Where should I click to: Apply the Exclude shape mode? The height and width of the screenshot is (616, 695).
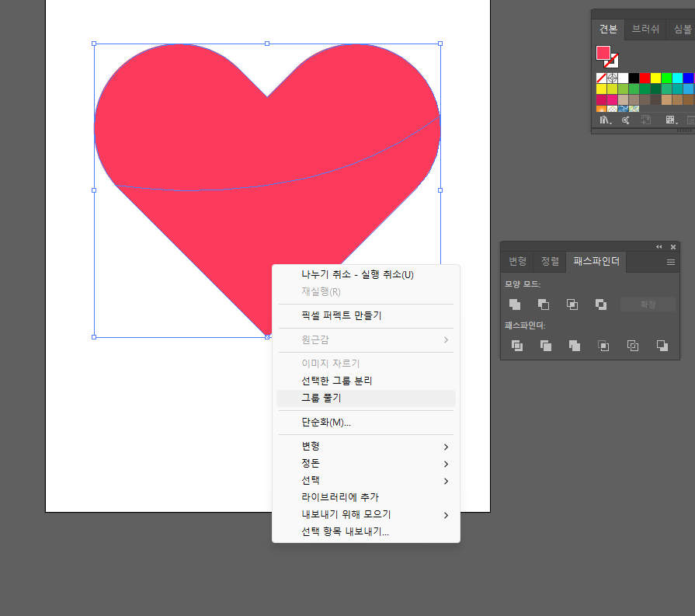[x=602, y=304]
